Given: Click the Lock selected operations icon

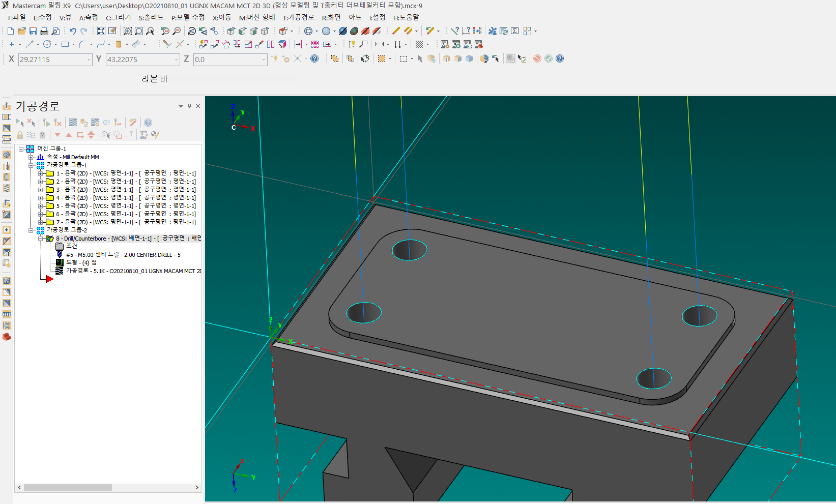Looking at the screenshot, I should pyautogui.click(x=20, y=135).
